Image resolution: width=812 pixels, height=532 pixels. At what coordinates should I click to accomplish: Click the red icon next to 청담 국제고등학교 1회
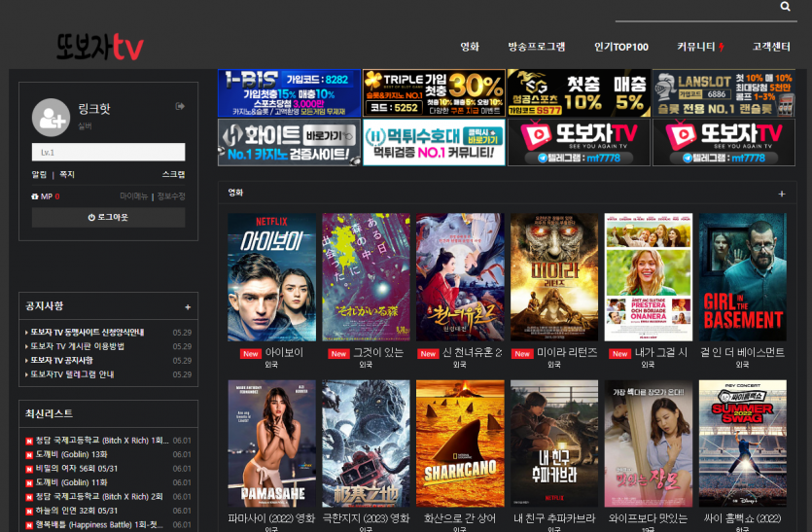click(29, 441)
